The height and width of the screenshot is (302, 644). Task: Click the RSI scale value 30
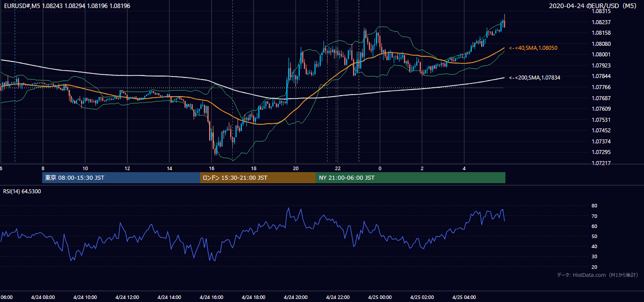click(595, 257)
